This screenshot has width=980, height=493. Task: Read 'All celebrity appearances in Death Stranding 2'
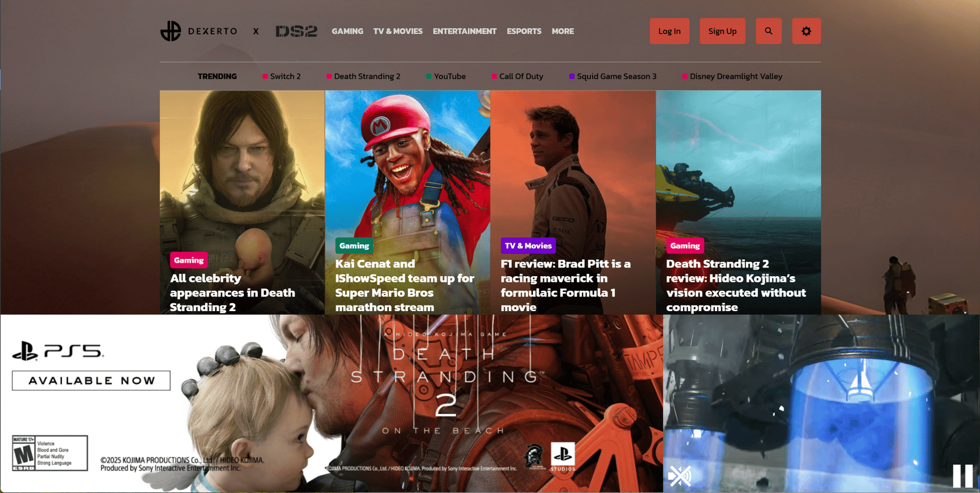pos(233,293)
